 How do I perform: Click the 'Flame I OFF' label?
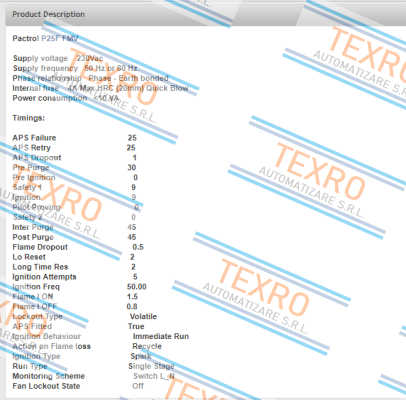coord(35,307)
